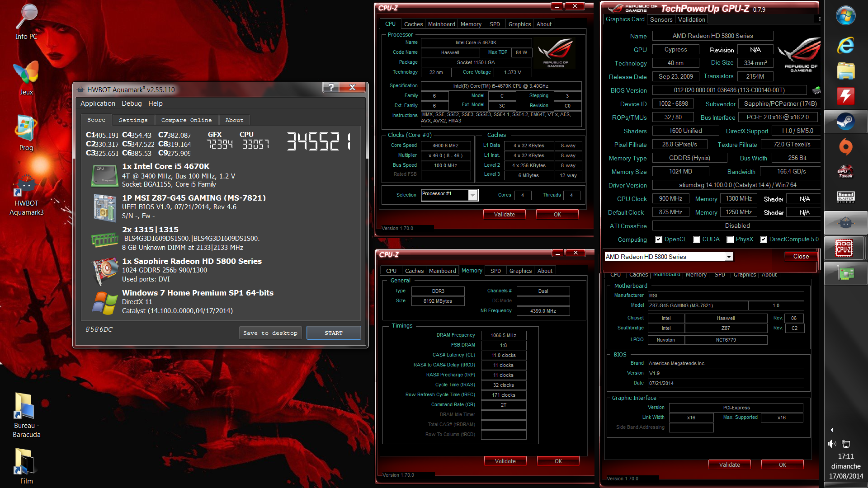
Task: Open the Debug menu in Aquamark
Action: point(132,103)
